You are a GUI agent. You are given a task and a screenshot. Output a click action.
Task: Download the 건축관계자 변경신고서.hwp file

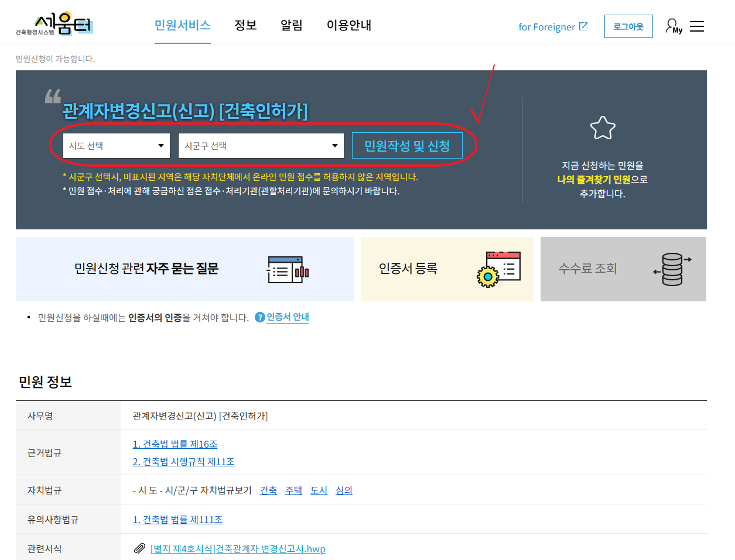click(238, 549)
